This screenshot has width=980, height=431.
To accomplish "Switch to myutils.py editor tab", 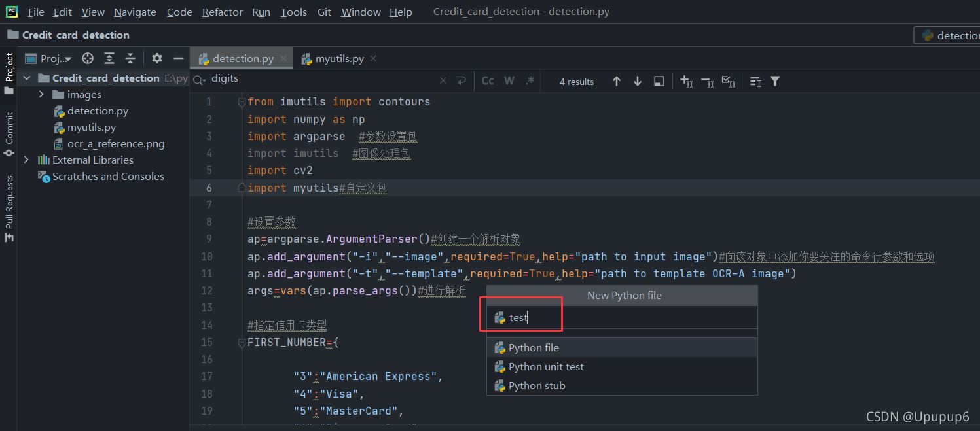I will point(339,58).
